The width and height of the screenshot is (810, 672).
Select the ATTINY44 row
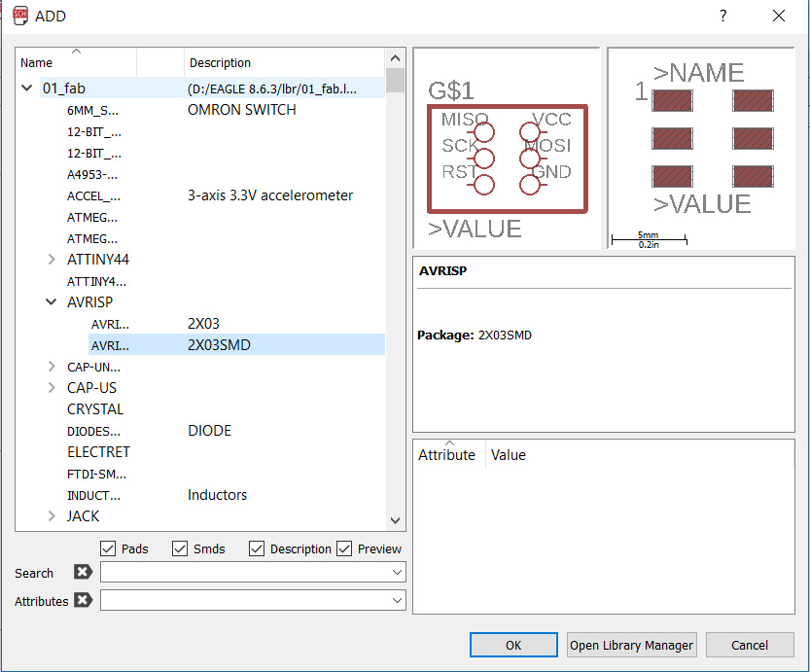click(x=200, y=260)
